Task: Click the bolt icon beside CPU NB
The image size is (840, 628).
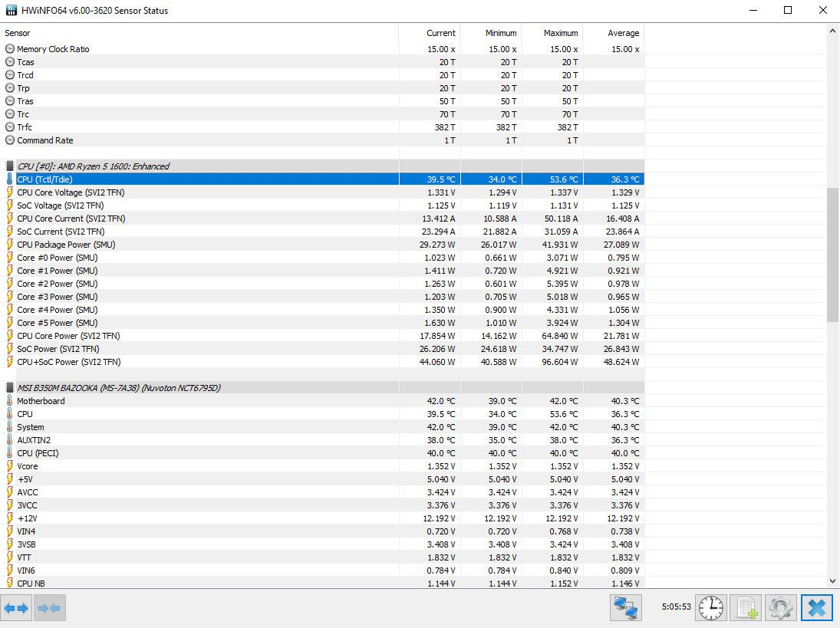Action: (x=10, y=583)
